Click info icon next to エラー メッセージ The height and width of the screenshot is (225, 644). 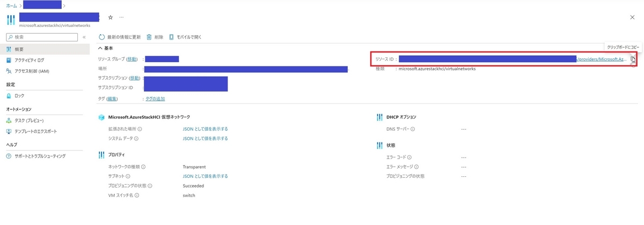click(417, 167)
